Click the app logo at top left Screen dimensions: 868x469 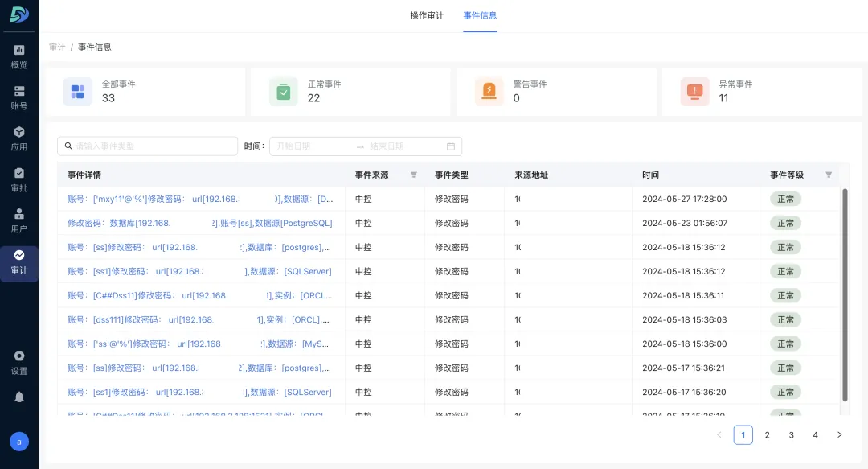pos(19,15)
